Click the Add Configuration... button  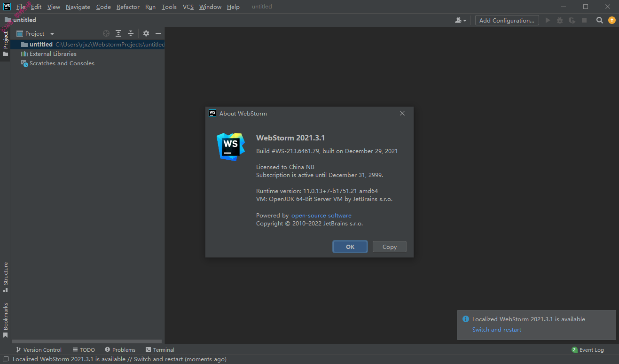507,20
